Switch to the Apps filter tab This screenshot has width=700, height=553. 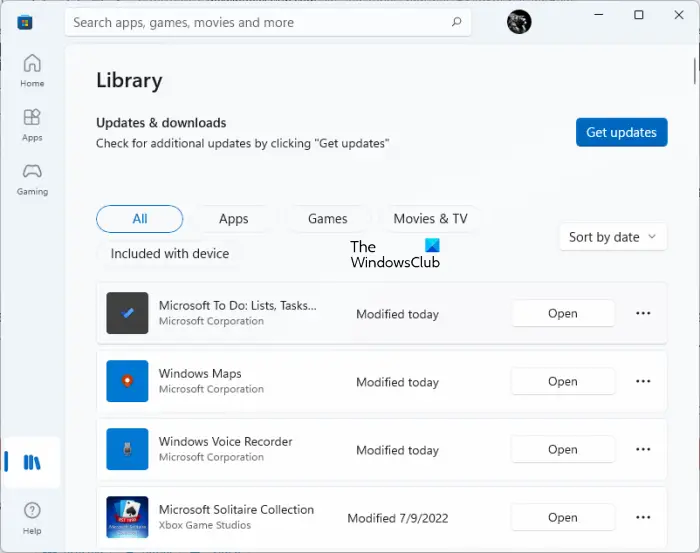click(x=233, y=219)
